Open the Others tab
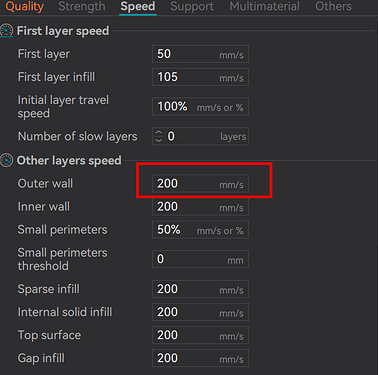The height and width of the screenshot is (375, 378). tap(333, 6)
